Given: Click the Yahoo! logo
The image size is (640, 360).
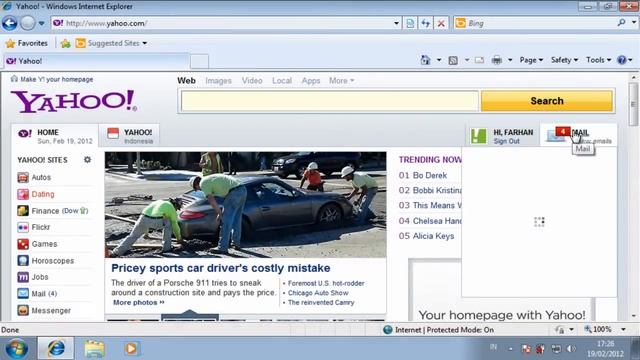Looking at the screenshot, I should [x=74, y=101].
